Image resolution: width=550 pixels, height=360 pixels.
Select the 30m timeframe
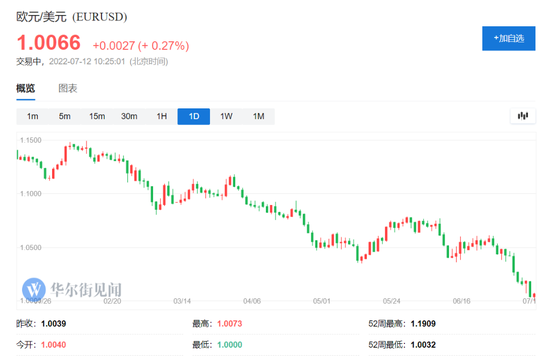click(129, 116)
